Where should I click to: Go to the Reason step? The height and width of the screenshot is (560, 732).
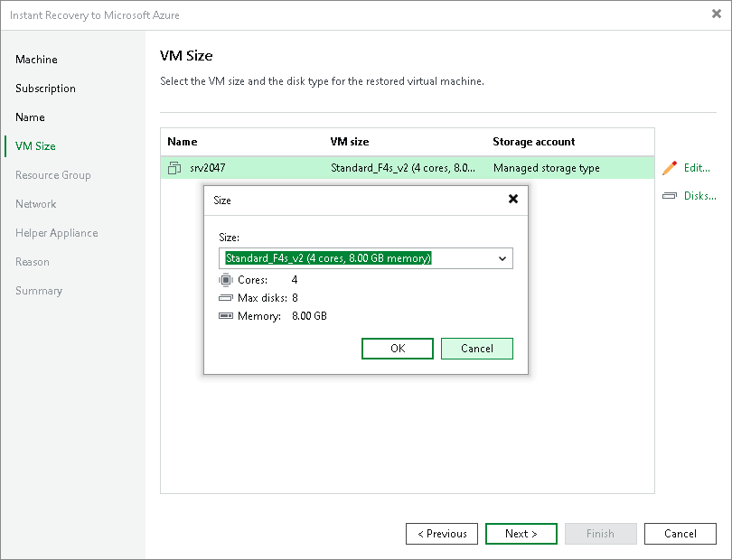[33, 262]
